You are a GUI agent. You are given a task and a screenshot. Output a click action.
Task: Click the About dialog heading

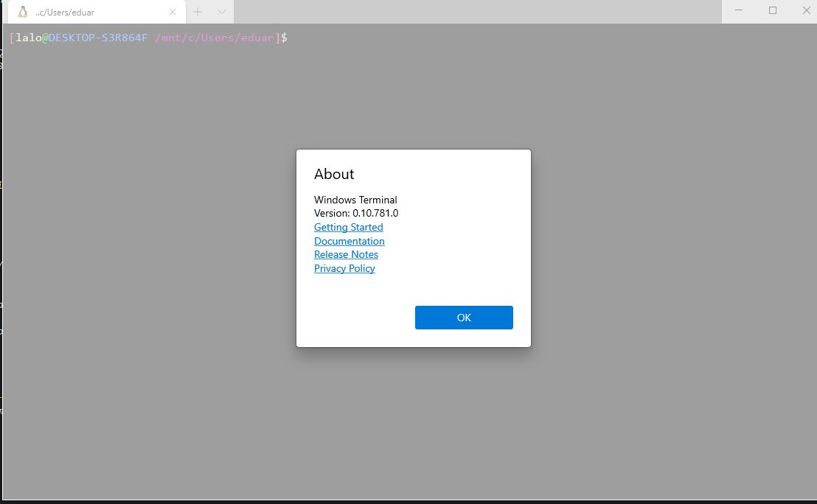point(334,174)
